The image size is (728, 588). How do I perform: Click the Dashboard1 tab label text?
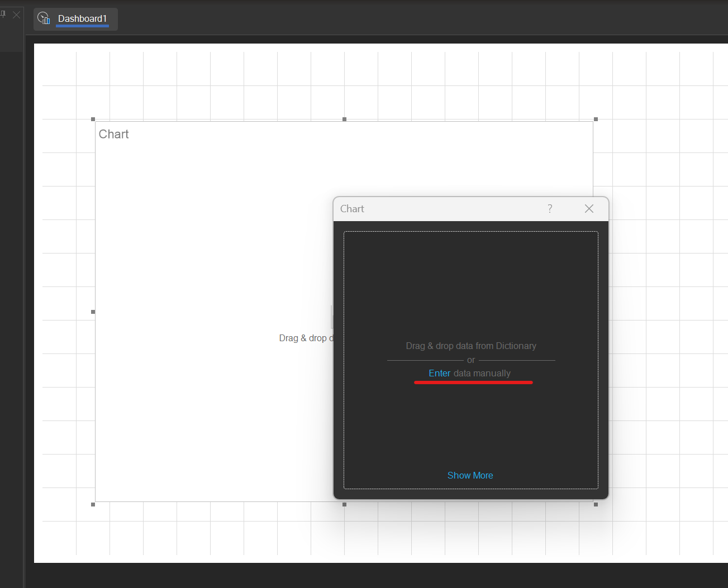pyautogui.click(x=83, y=19)
